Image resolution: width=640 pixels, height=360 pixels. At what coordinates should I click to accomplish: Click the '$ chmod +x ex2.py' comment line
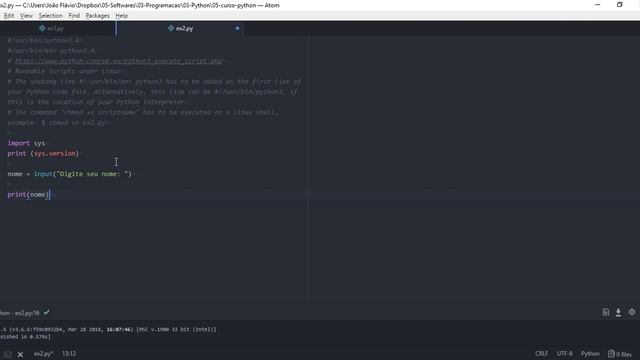click(x=58, y=122)
